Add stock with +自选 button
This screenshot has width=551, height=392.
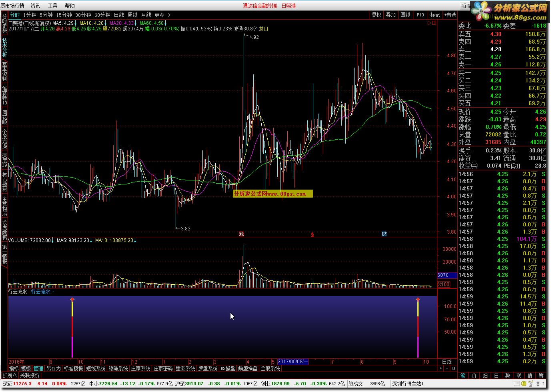pos(450,15)
